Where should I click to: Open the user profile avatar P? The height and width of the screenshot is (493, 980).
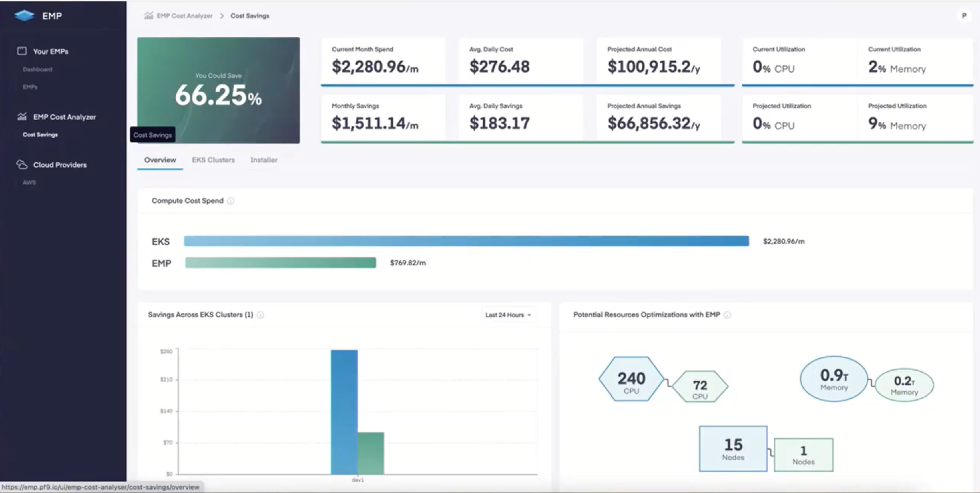(964, 16)
